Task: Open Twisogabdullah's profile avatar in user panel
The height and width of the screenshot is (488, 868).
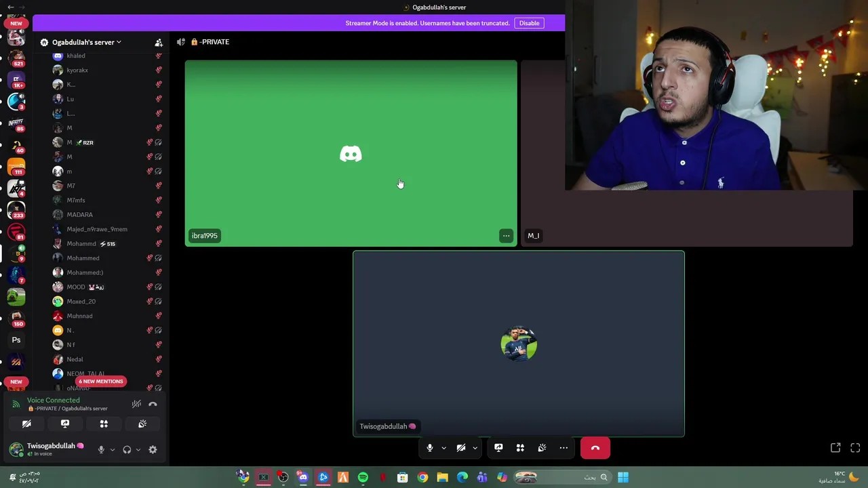Action: [x=16, y=449]
